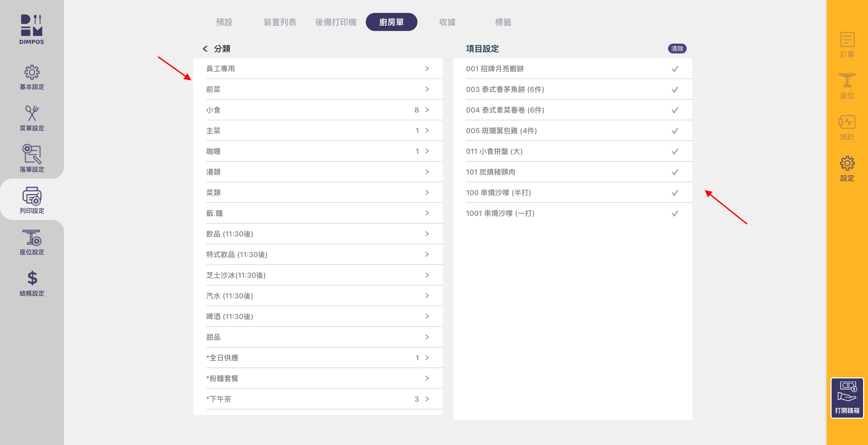Toggle checkmark for 101 炭燒豬頸肉
868x445 pixels.
click(675, 172)
